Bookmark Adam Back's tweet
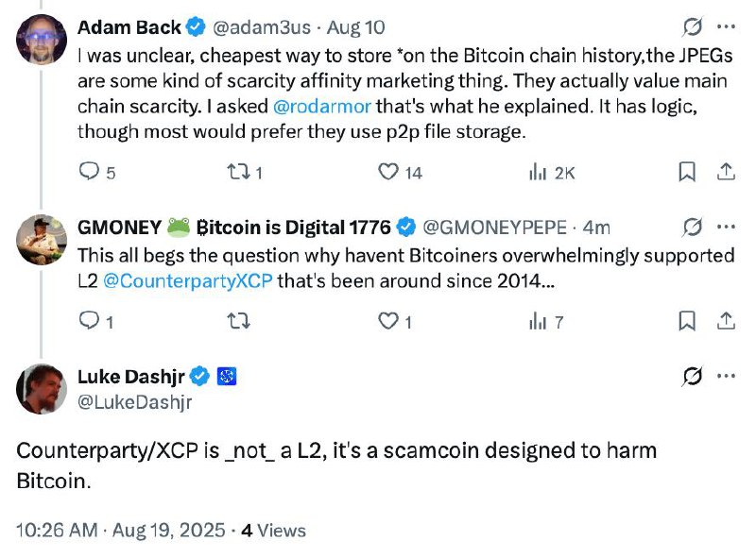Image resolution: width=756 pixels, height=558 pixels. pos(688,172)
